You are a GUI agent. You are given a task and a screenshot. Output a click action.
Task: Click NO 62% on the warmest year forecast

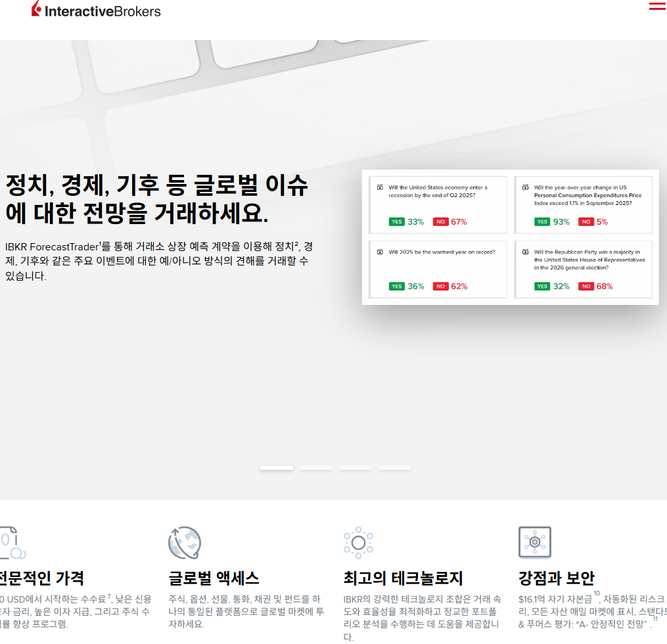point(450,287)
